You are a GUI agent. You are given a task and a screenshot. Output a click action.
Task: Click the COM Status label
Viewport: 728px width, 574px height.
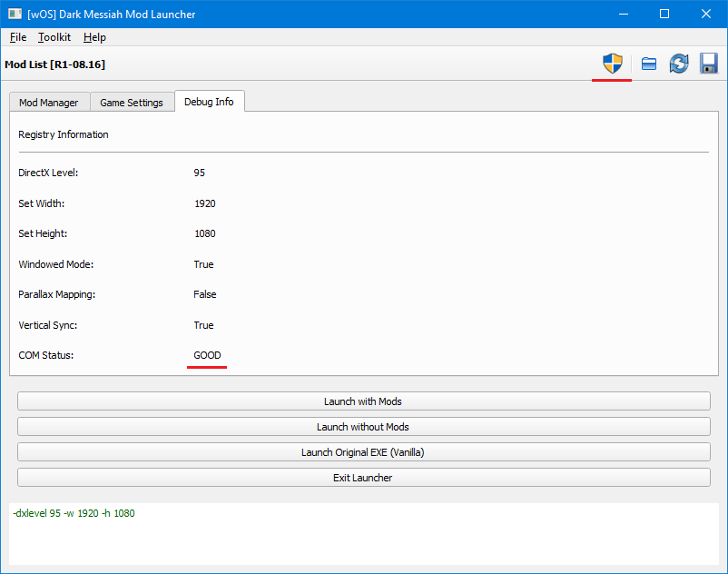(46, 355)
